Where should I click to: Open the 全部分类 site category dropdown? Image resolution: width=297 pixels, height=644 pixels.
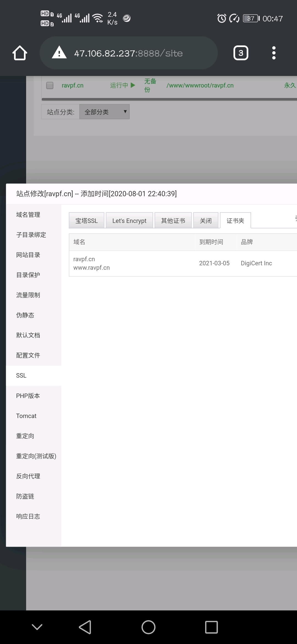pyautogui.click(x=105, y=112)
